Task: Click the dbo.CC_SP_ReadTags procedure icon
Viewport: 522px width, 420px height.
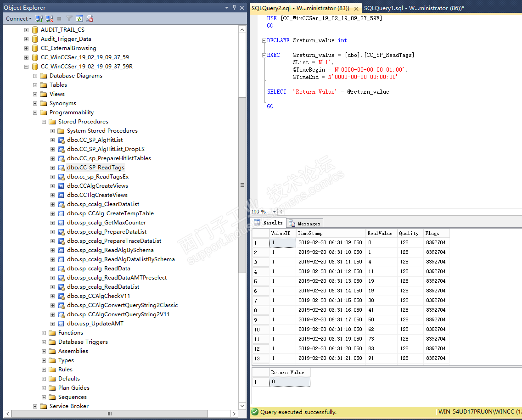Action: coord(61,168)
